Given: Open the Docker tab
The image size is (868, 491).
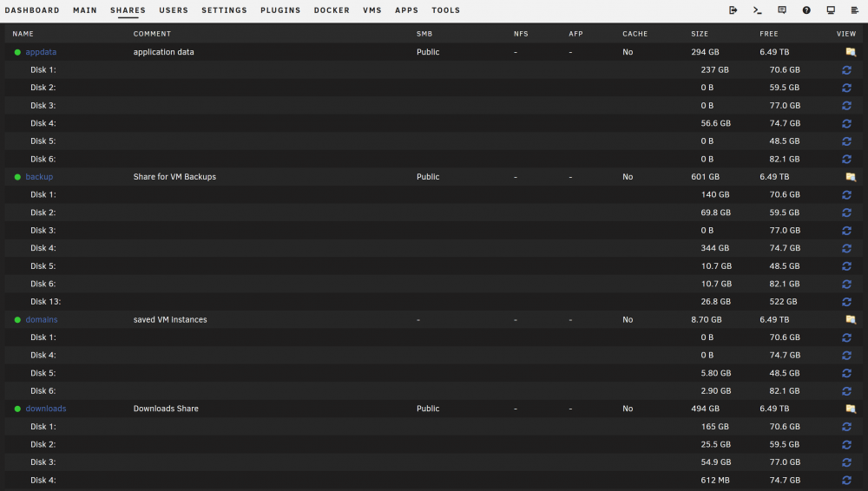Looking at the screenshot, I should tap(332, 10).
